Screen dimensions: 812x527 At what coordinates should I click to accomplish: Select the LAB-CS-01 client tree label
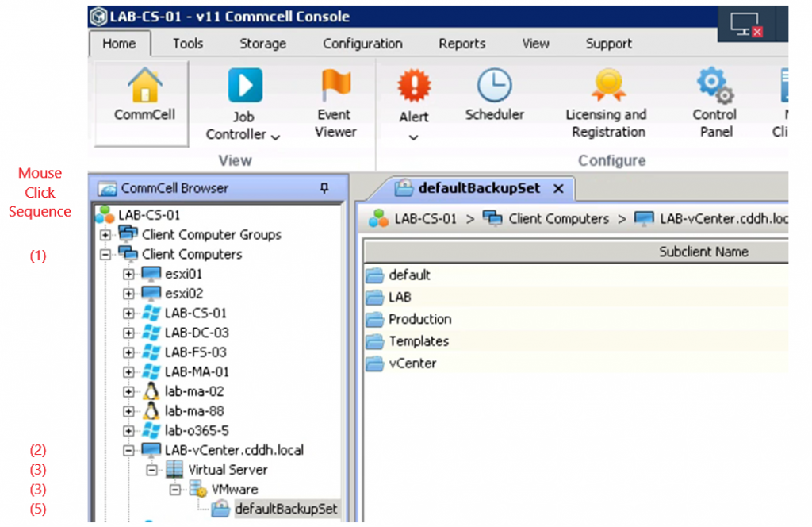point(195,313)
